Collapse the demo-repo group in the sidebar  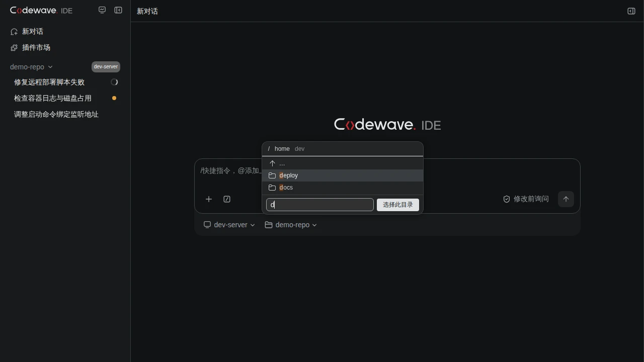coord(31,67)
